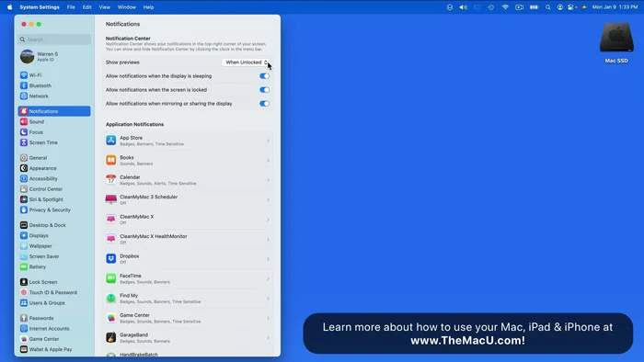This screenshot has height=362, width=644.
Task: Open the Help menu
Action: click(x=148, y=7)
